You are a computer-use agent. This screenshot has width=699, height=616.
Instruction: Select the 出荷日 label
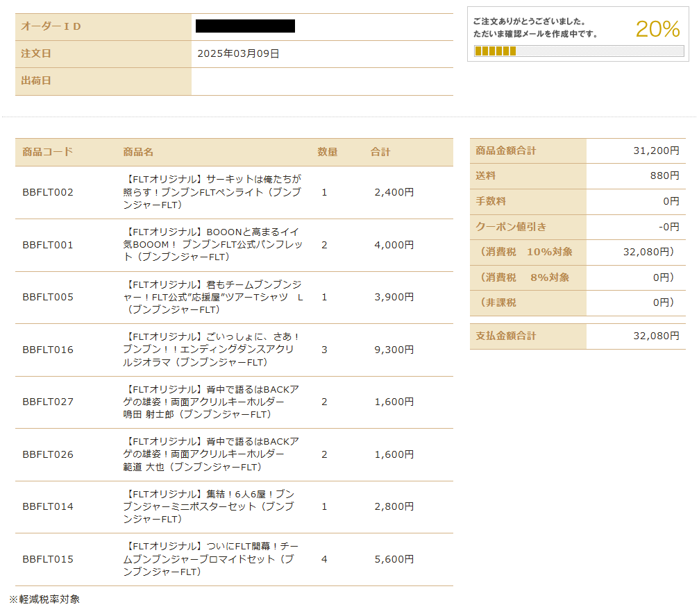coord(36,81)
